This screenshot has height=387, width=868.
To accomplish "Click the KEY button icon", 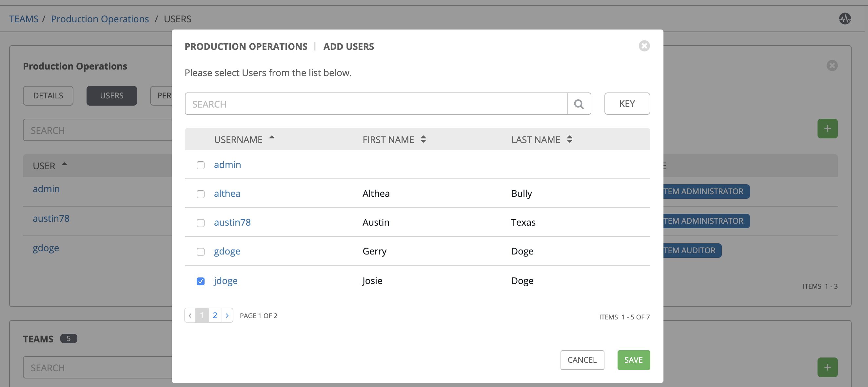I will click(627, 104).
